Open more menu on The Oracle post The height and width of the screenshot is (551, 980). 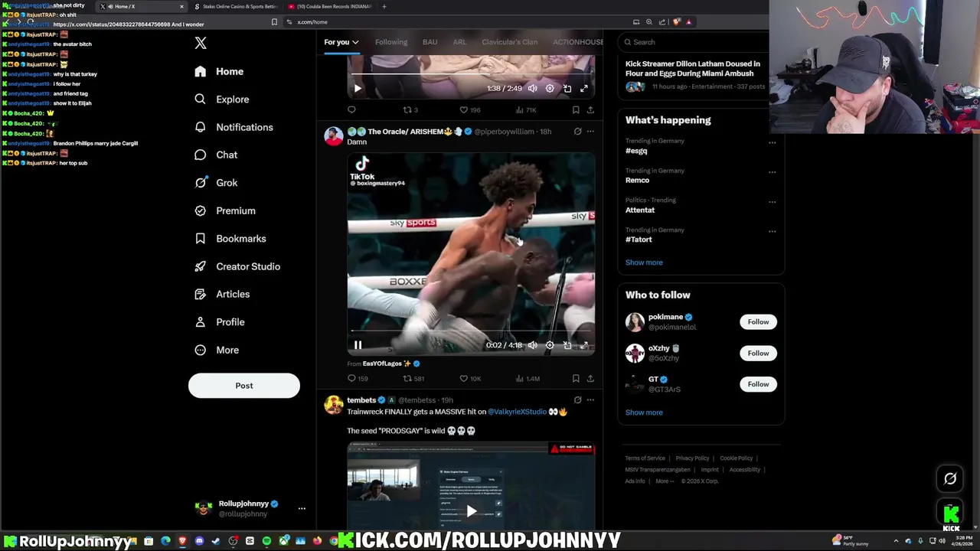point(590,132)
